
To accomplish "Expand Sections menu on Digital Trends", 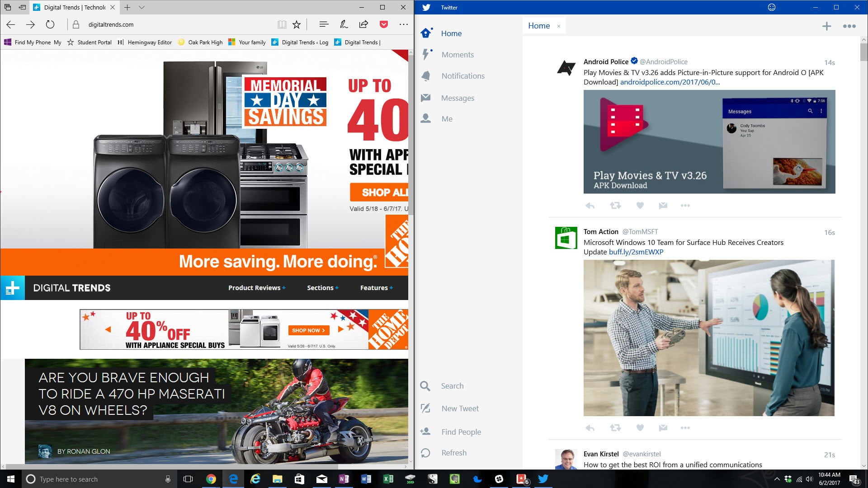I will coord(322,288).
